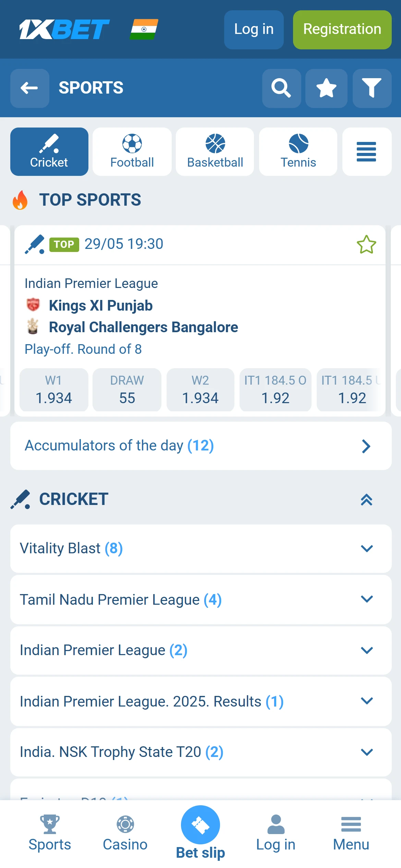The width and height of the screenshot is (401, 868).
Task: Switch to the Tennis tab
Action: click(297, 152)
